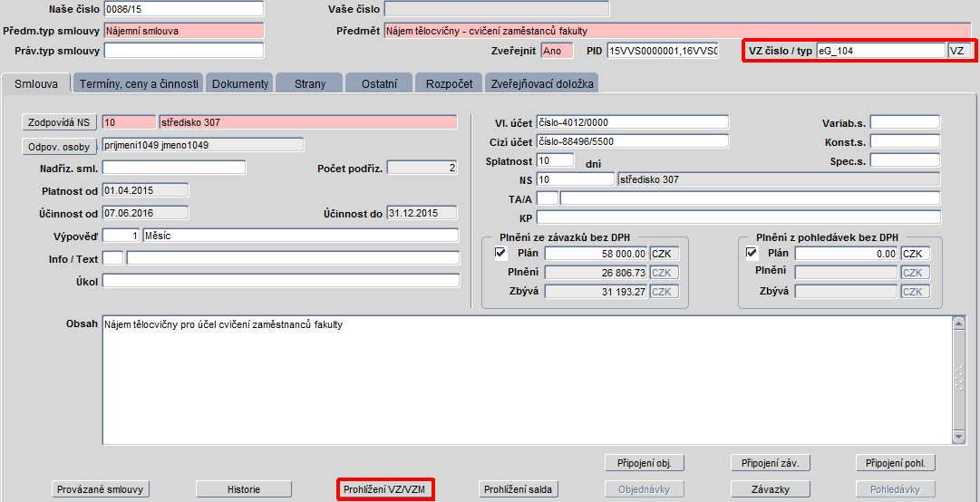
Task: Toggle Plán checkbox in Plnění z pohledávek
Action: tap(752, 253)
